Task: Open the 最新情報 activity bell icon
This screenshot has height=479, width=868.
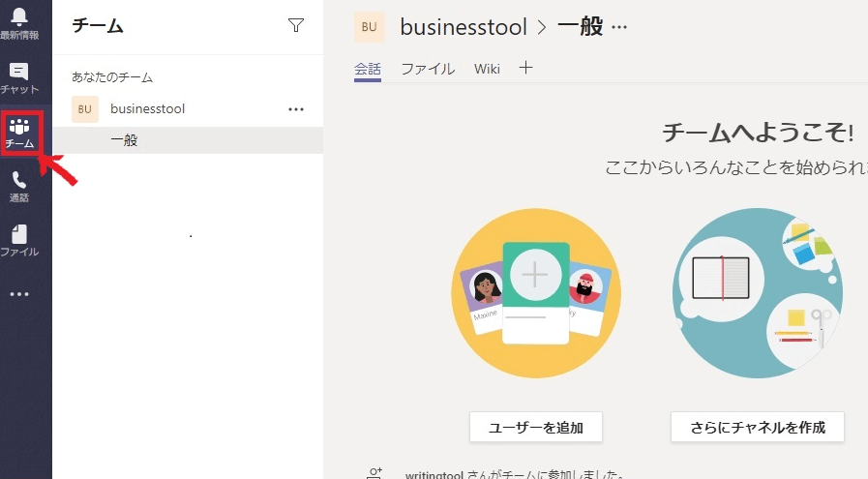Action: [19, 21]
